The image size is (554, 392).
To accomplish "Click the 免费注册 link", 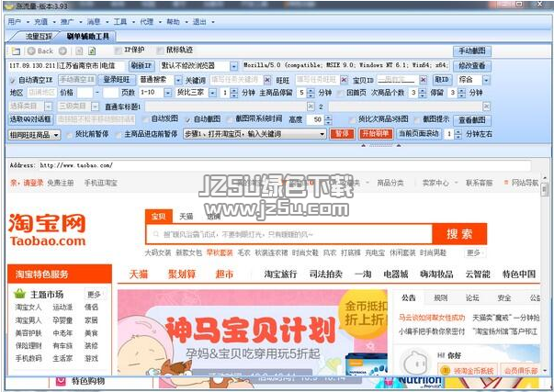I will click(x=61, y=183).
